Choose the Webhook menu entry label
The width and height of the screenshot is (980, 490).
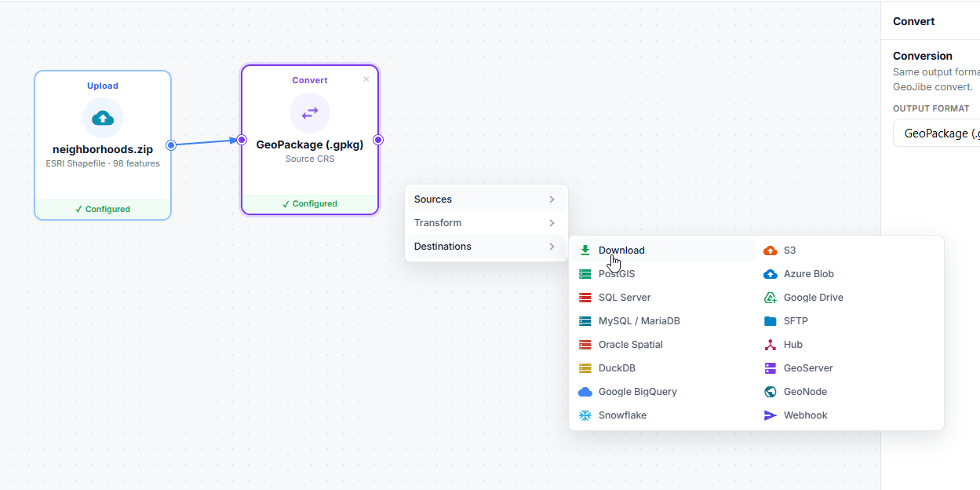pyautogui.click(x=806, y=415)
